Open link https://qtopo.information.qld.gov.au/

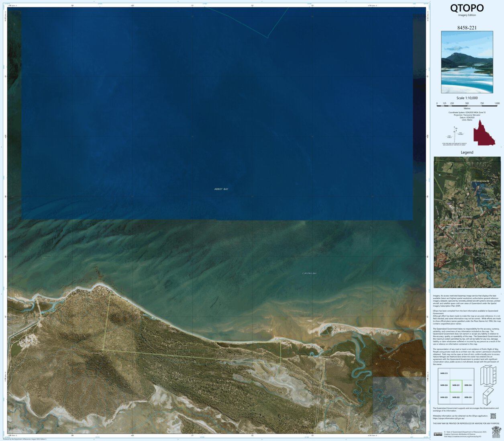point(448,418)
